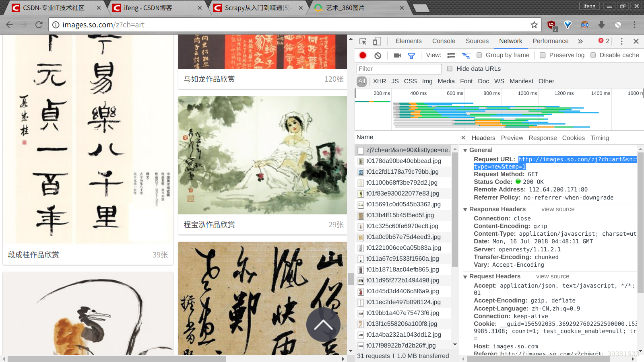Stop recording the network log

pos(363,56)
